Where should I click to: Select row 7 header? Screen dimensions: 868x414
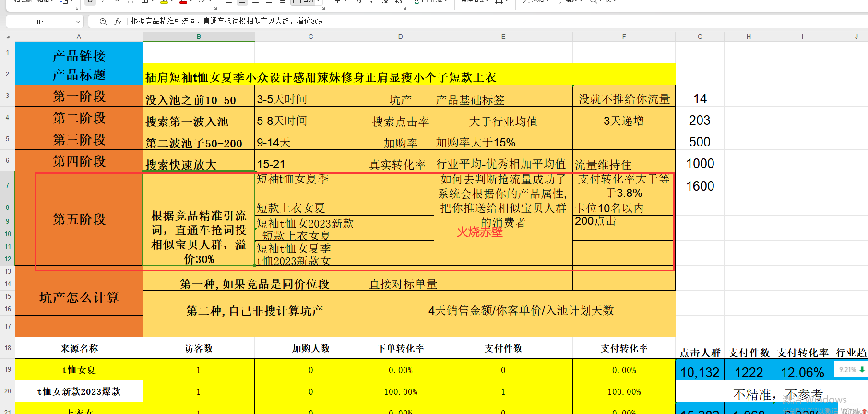pyautogui.click(x=8, y=185)
